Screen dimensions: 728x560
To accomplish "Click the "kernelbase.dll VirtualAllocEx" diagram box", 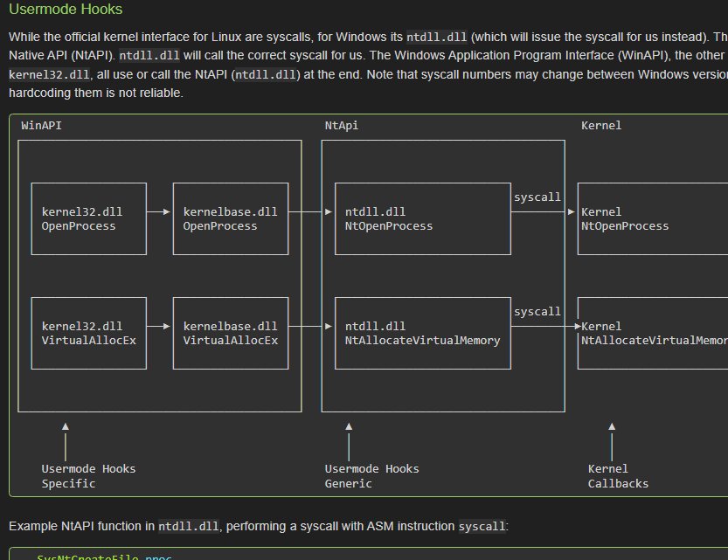I will click(231, 333).
